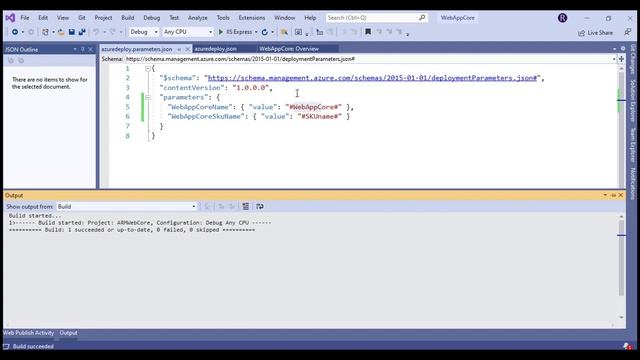Pin the azuredeploy.parameters.json tab
The height and width of the screenshot is (360, 640).
pos(179,49)
